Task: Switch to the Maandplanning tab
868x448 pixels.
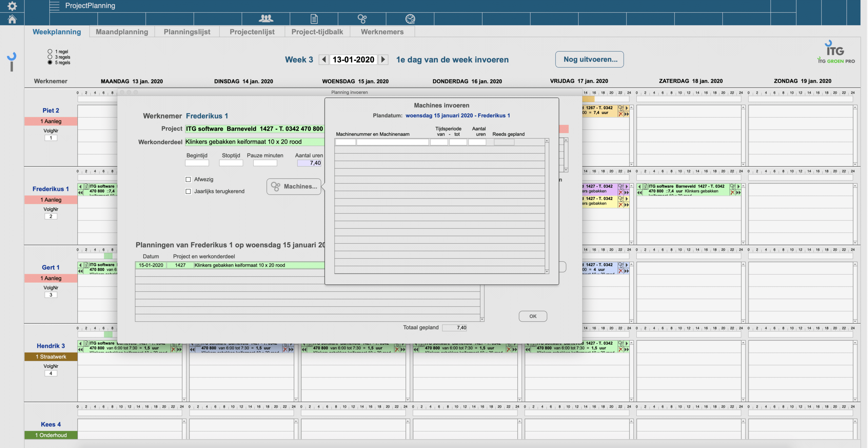Action: click(x=122, y=32)
